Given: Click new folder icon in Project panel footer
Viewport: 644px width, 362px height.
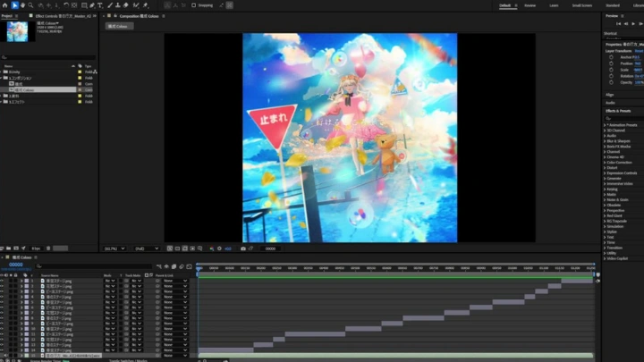Looking at the screenshot, I should point(9,248).
